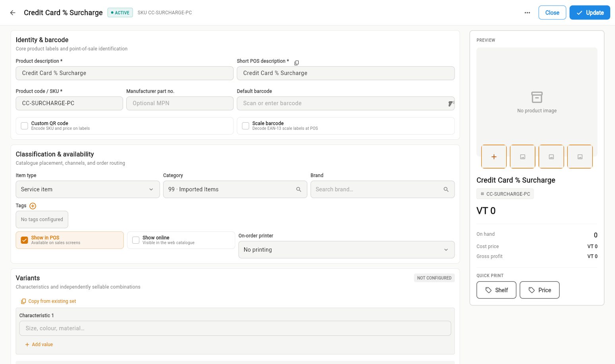Select the third image thumbnail slot
The image size is (615, 364).
tap(551, 157)
